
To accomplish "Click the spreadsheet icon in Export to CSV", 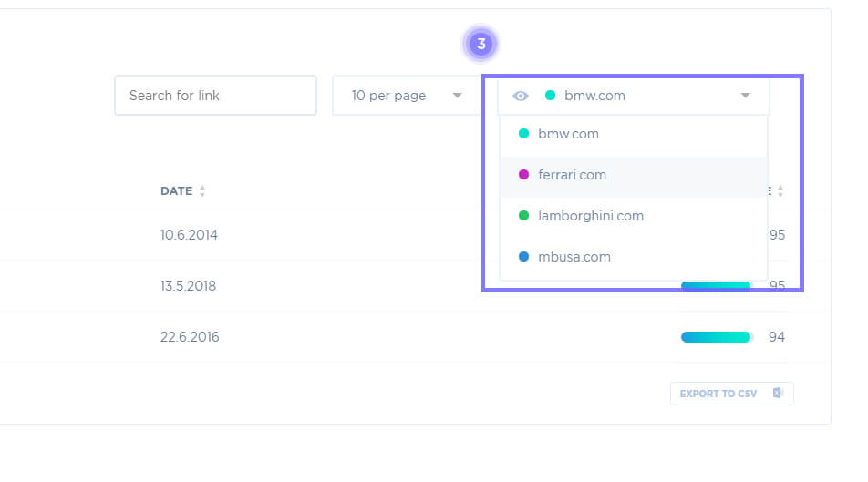I will [x=778, y=393].
